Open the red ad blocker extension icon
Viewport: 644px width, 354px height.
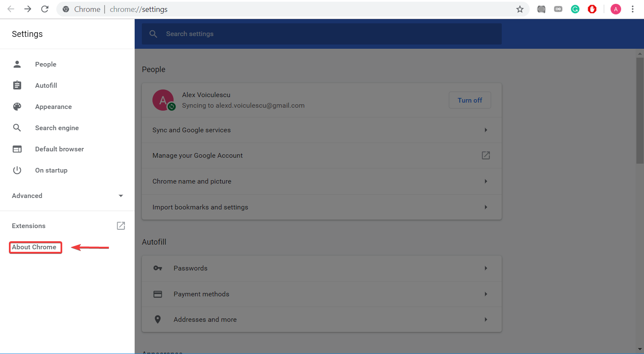point(592,9)
